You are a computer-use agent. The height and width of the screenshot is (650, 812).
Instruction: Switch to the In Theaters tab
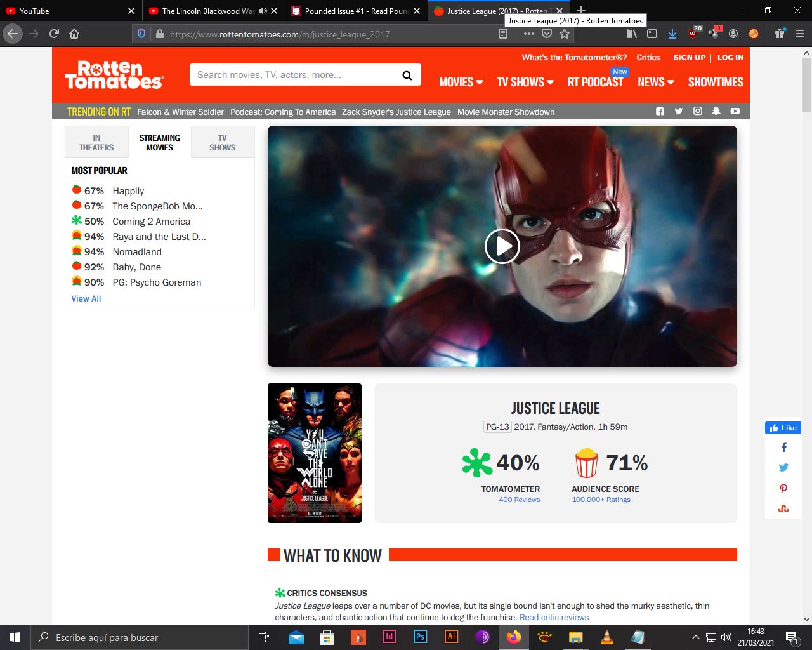(x=96, y=142)
